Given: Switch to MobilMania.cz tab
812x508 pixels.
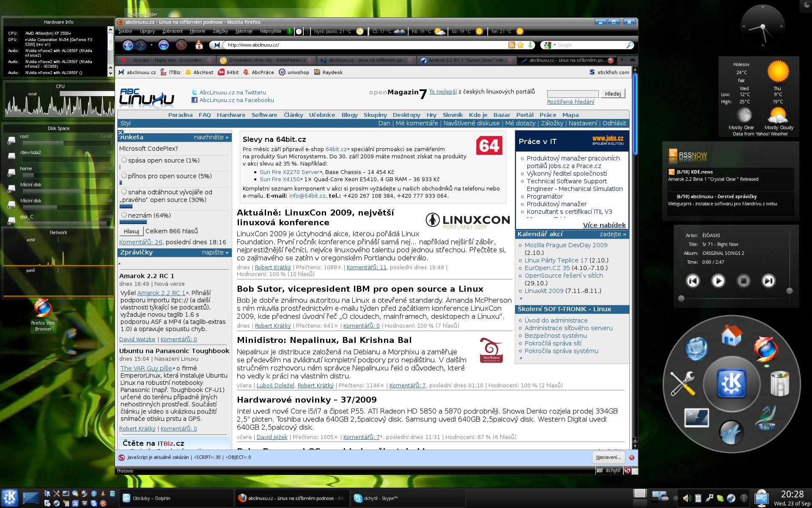Looking at the screenshot, I should click(266, 60).
